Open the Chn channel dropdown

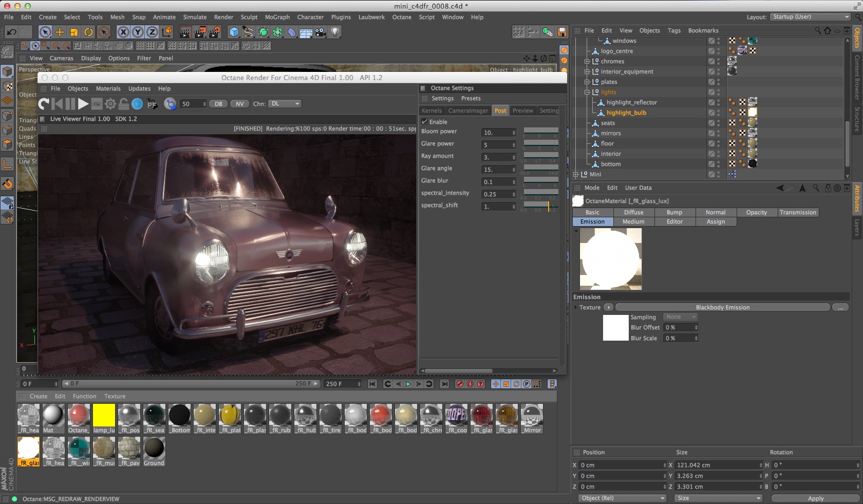pyautogui.click(x=285, y=104)
